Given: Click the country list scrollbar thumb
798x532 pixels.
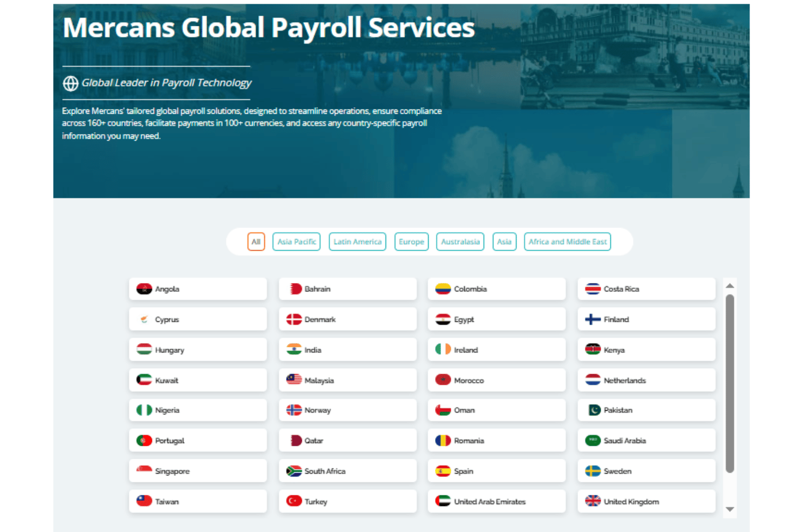Looking at the screenshot, I should (730, 383).
